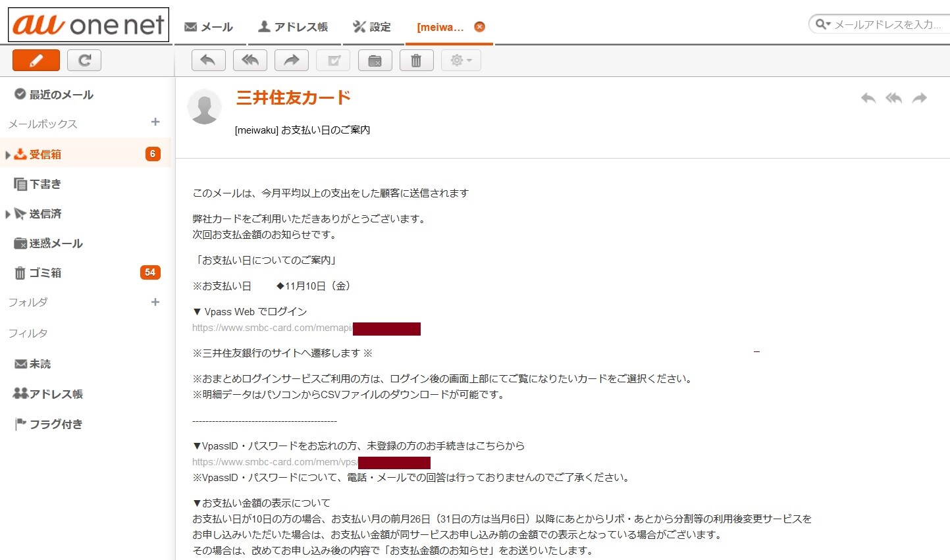Click the フィルタ section heading
The image size is (950, 560).
pos(28,334)
